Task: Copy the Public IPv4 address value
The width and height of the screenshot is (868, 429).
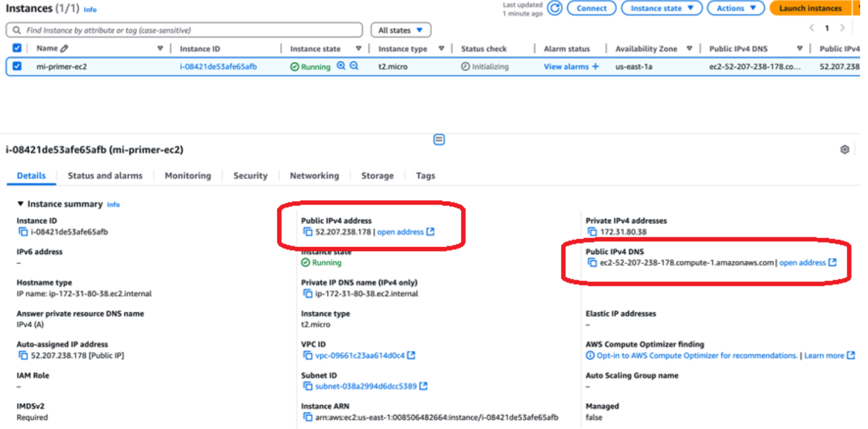Action: pyautogui.click(x=307, y=232)
